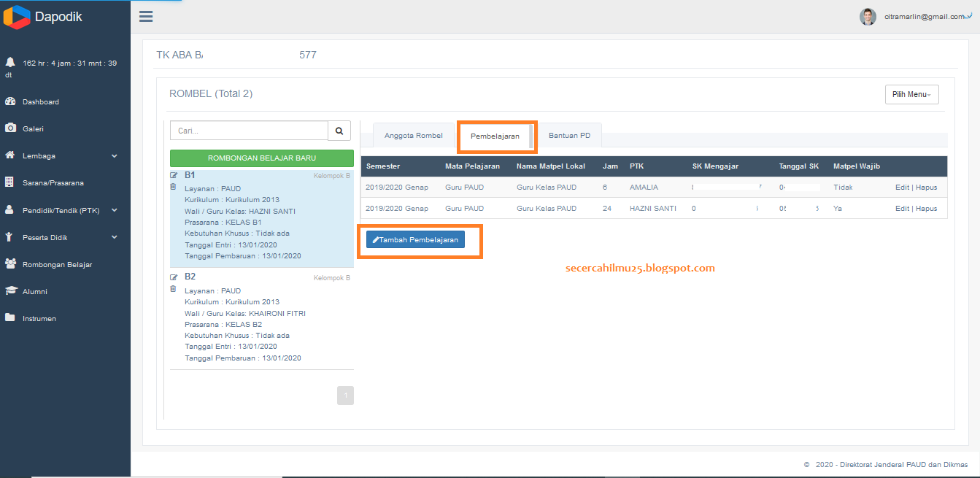Viewport: 980px width, 478px height.
Task: Expand the Lembaga submenu chevron
Action: pyautogui.click(x=115, y=155)
